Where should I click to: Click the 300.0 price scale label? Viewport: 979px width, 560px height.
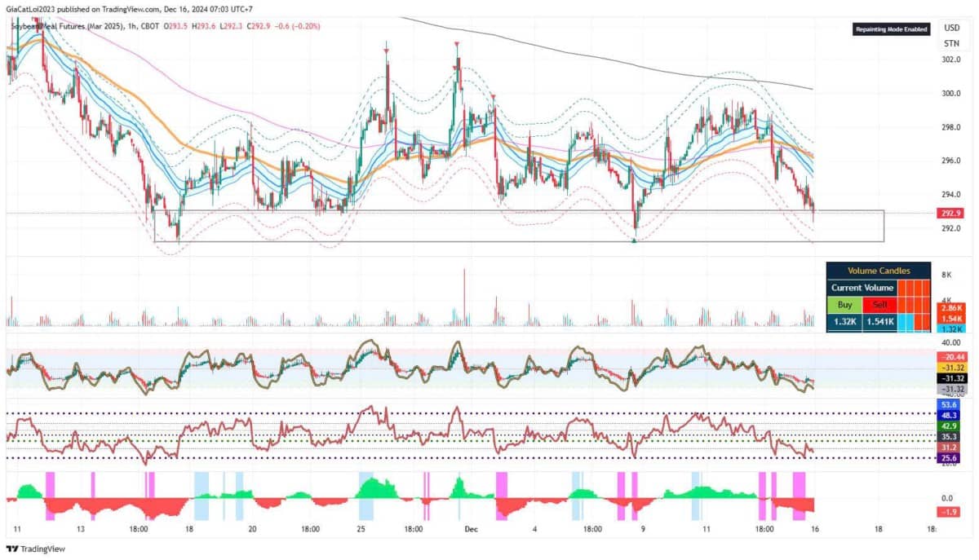pos(951,93)
